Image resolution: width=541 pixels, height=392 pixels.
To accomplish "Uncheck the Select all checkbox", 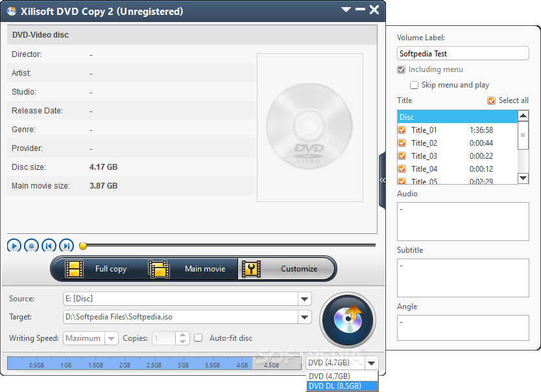I will click(x=491, y=100).
